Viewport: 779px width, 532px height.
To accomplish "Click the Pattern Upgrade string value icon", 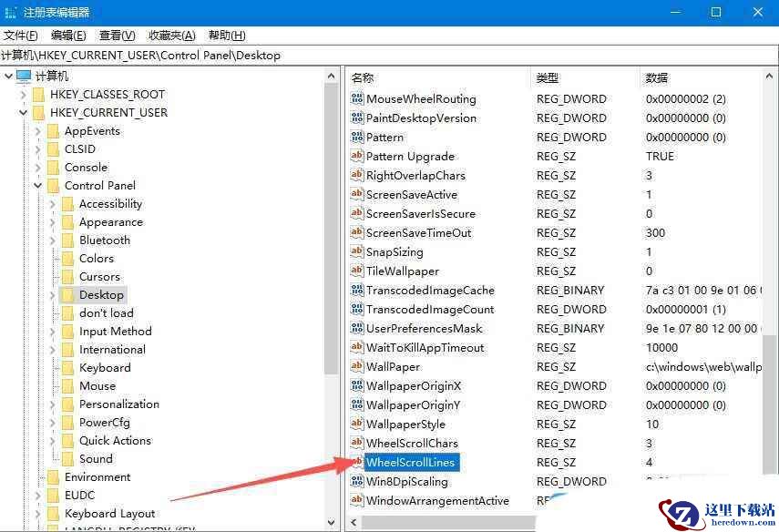I will point(357,156).
